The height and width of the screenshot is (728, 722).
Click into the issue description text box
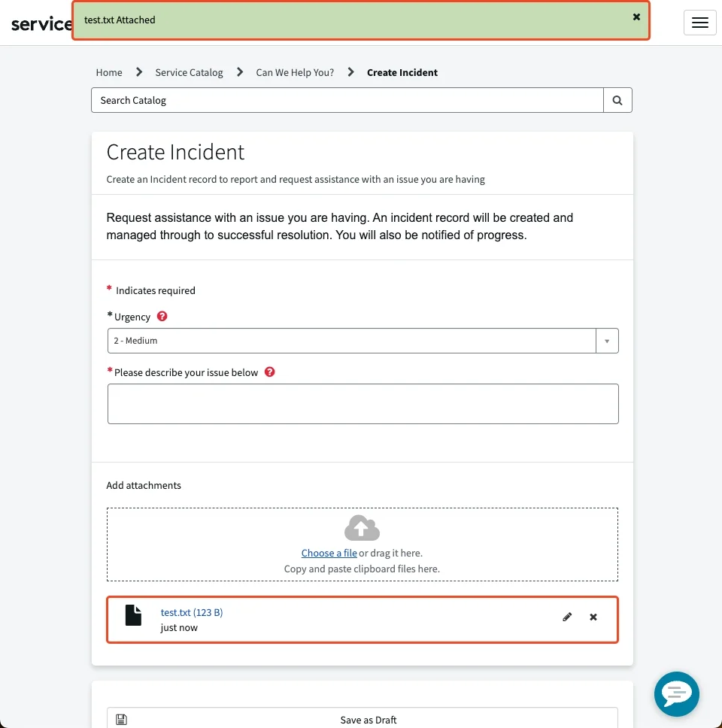coord(363,404)
